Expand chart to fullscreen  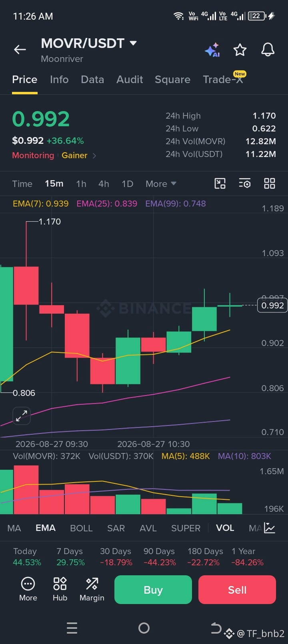(x=22, y=416)
